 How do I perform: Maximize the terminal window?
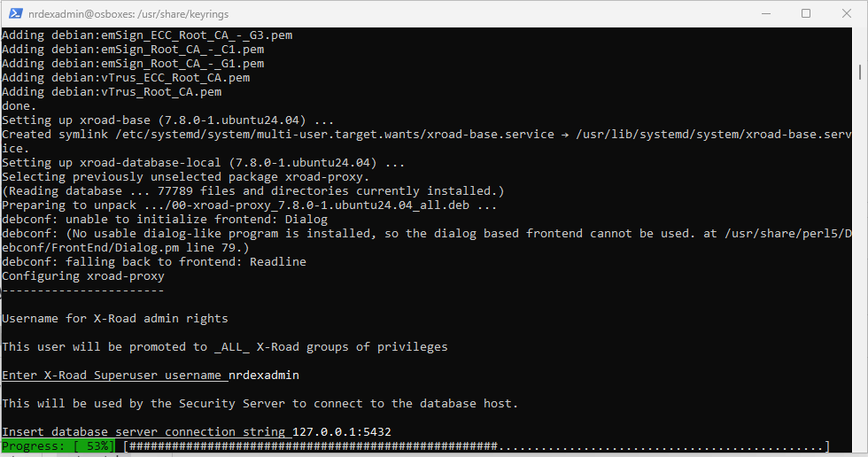click(x=806, y=13)
